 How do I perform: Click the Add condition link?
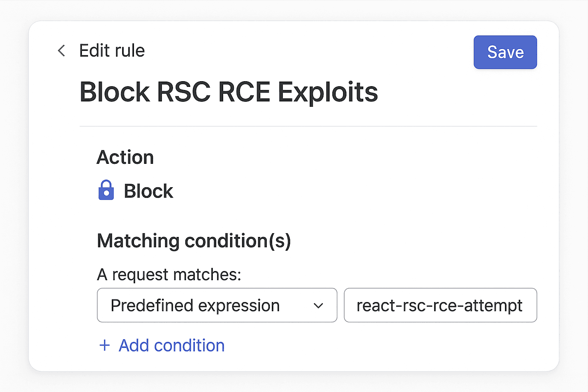pyautogui.click(x=171, y=345)
